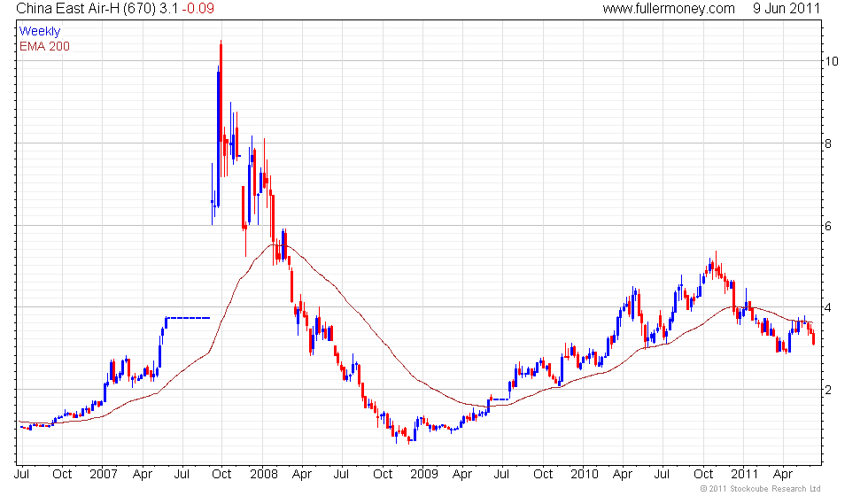Click the "EMA 200" legend label
868x496 pixels.
(44, 46)
